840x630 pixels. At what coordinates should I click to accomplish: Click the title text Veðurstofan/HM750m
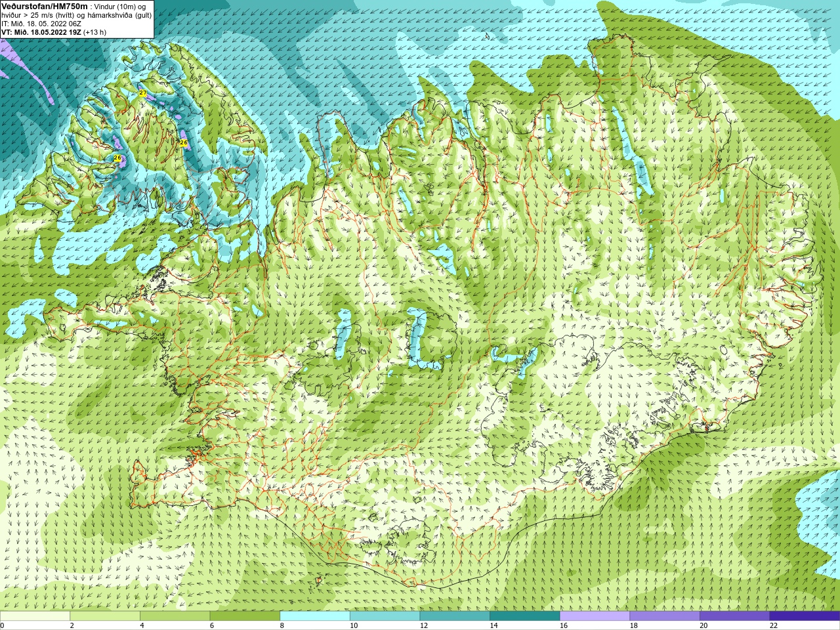pyautogui.click(x=45, y=6)
